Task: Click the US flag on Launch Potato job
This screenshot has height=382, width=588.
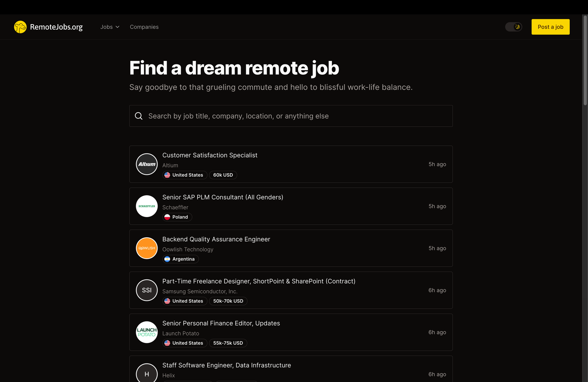Action: 167,343
